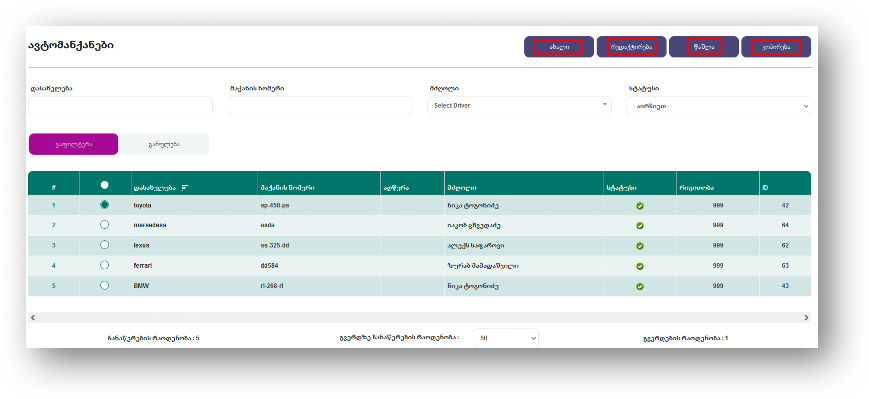Click the მძღოლი column header
This screenshot has width=869, height=399.
(x=524, y=183)
